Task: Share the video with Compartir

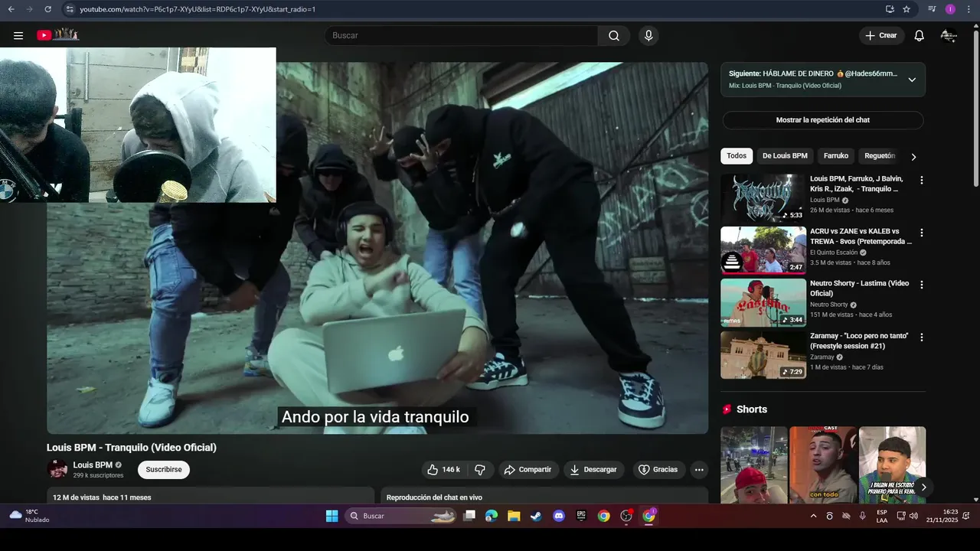Action: (527, 469)
